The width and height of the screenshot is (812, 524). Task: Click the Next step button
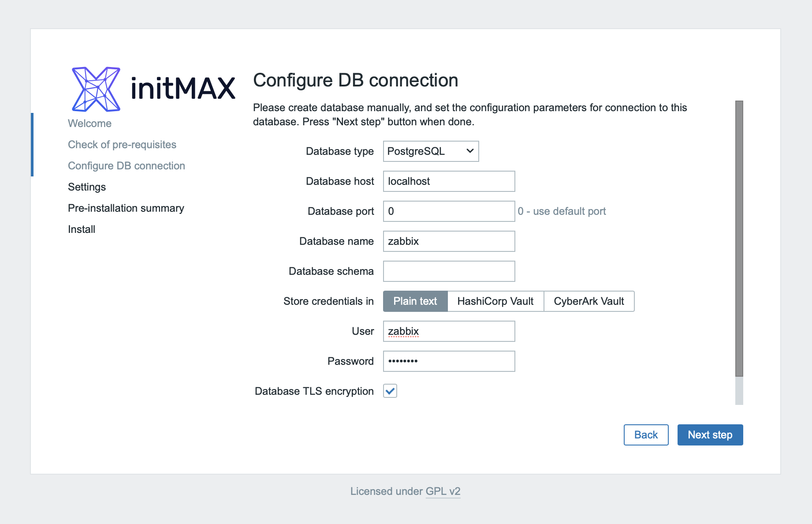(710, 435)
